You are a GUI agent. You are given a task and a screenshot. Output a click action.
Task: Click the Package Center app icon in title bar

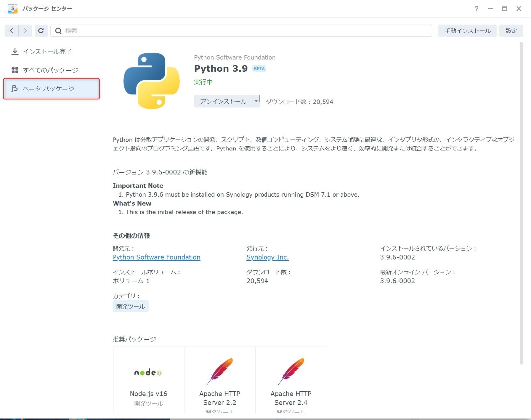[x=13, y=9]
